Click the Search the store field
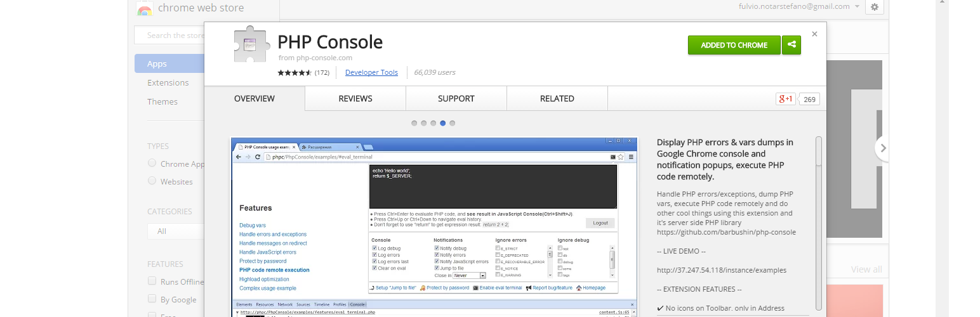Viewport: 980px width, 317px height. click(169, 36)
